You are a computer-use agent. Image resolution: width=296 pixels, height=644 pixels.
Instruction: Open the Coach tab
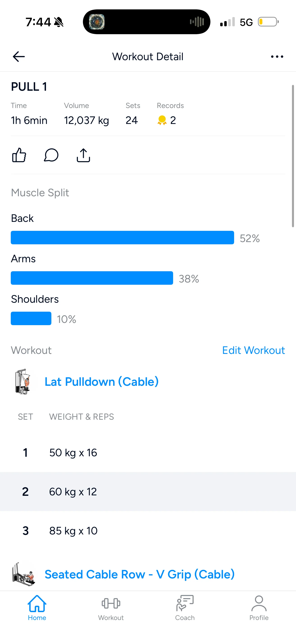[x=185, y=607]
